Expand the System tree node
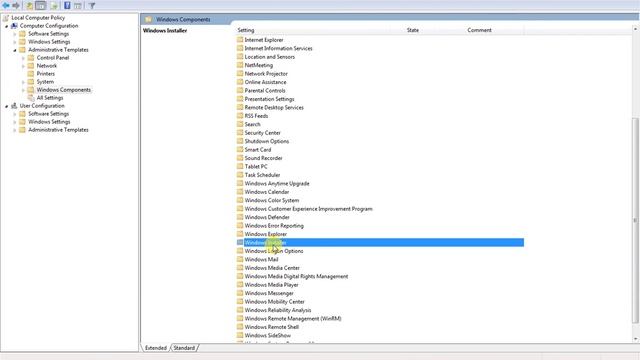This screenshot has height=360, width=640. (23, 82)
